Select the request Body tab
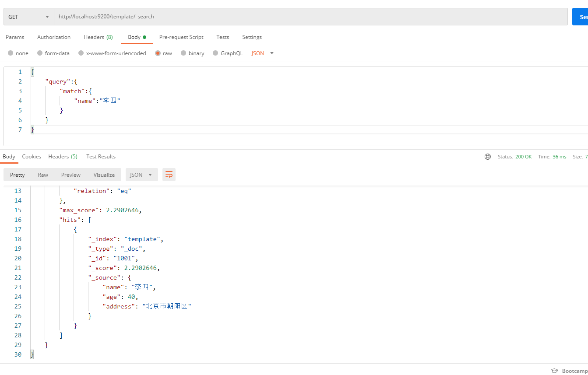Image resolution: width=588 pixels, height=375 pixels. (137, 37)
